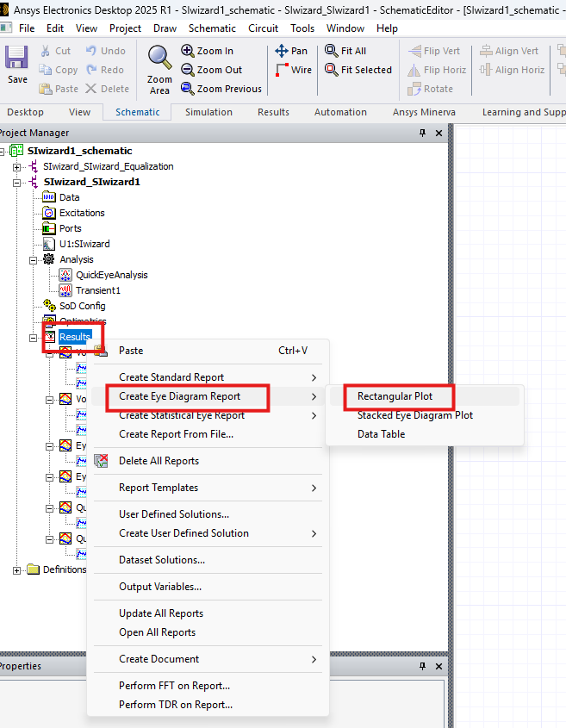Select Create Eye Diagram Report

208,396
